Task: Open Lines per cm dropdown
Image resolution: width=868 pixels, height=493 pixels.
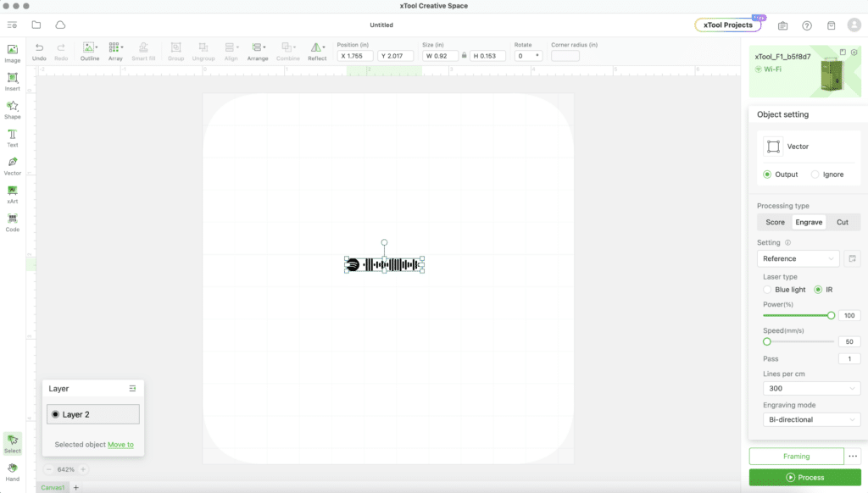Action: coord(811,389)
